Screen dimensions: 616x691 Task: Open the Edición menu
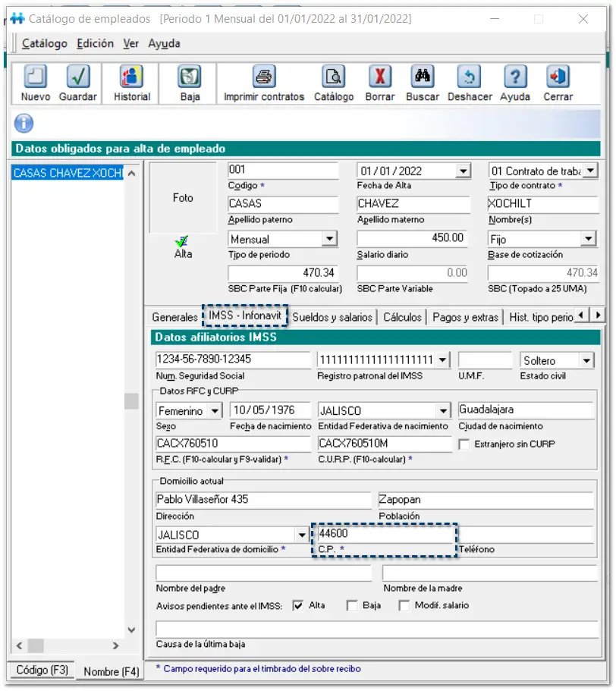point(95,44)
